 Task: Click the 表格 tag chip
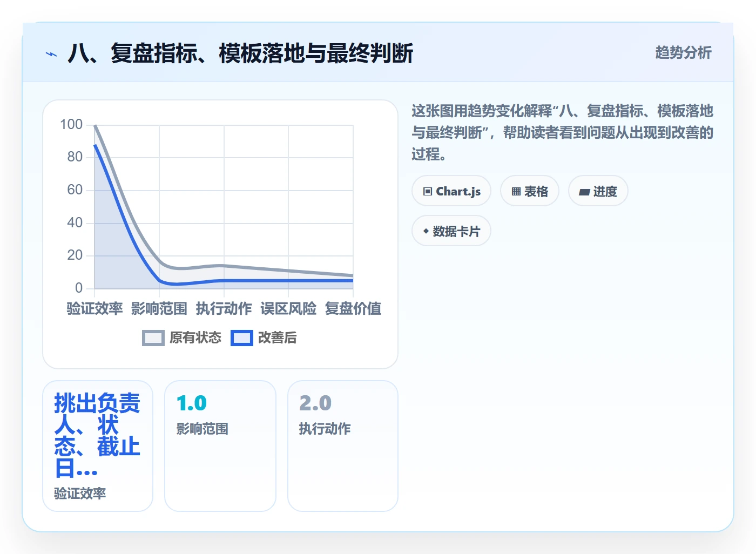[530, 191]
